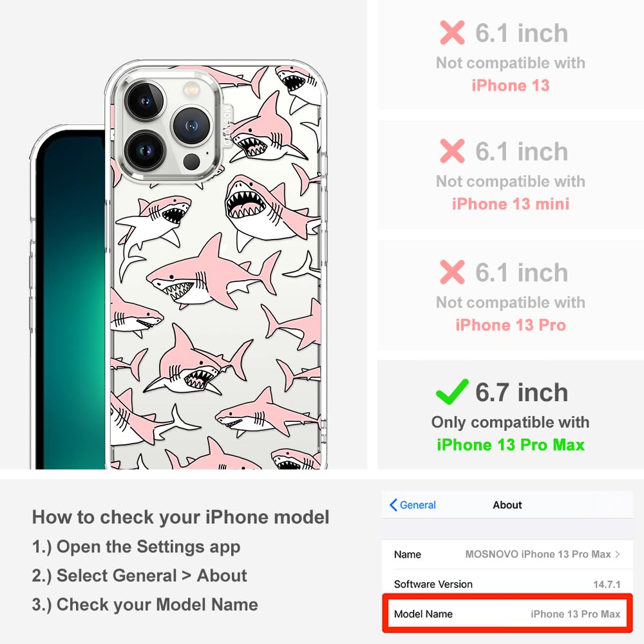Go back to General settings
Viewport: 644px width, 644px height.
413,505
